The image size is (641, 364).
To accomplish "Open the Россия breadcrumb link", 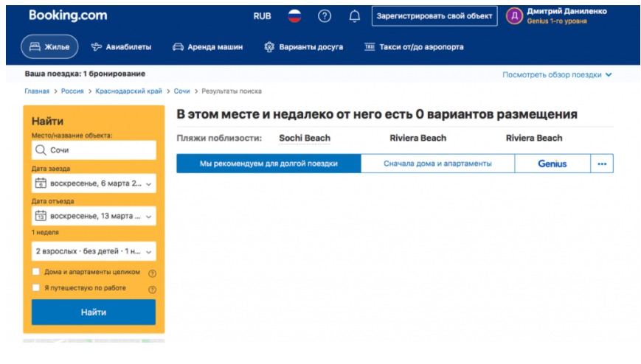I will [72, 91].
